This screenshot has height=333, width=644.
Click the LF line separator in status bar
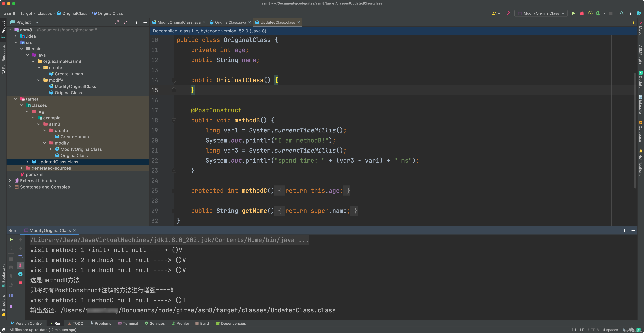click(582, 330)
